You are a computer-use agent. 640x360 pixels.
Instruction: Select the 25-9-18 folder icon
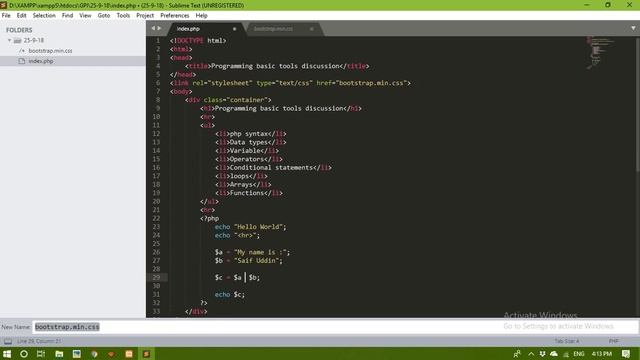[x=17, y=40]
